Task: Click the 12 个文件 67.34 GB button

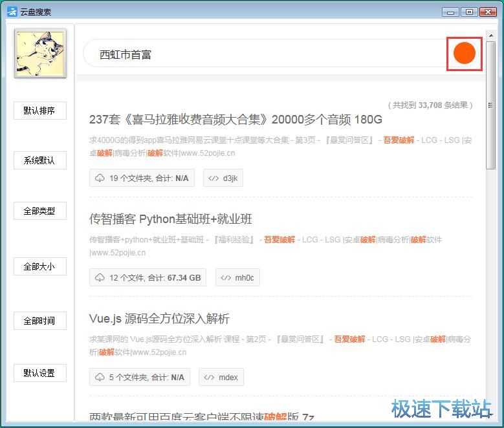Action: pyautogui.click(x=148, y=277)
